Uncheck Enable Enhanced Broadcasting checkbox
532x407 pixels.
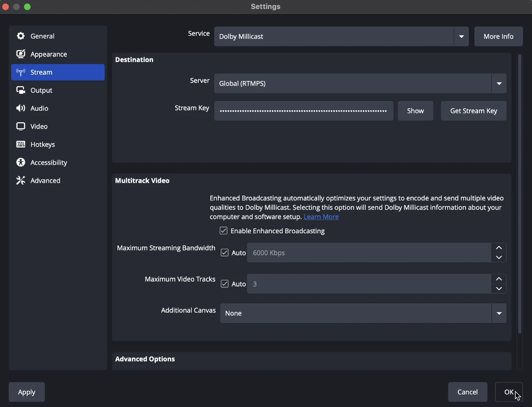click(x=224, y=231)
